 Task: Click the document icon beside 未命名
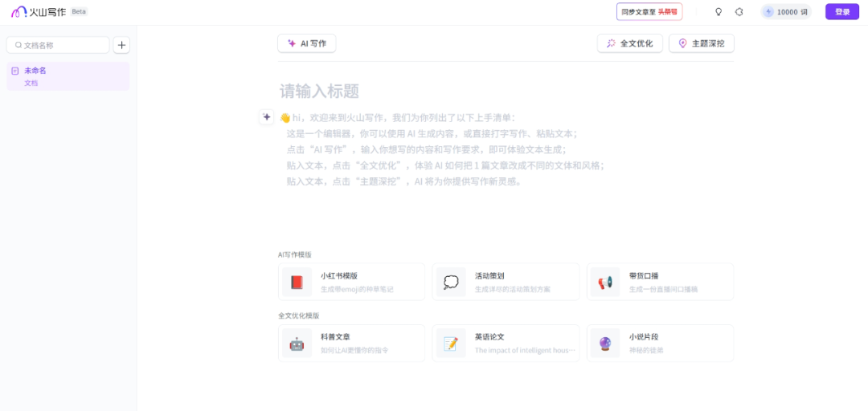coord(15,71)
